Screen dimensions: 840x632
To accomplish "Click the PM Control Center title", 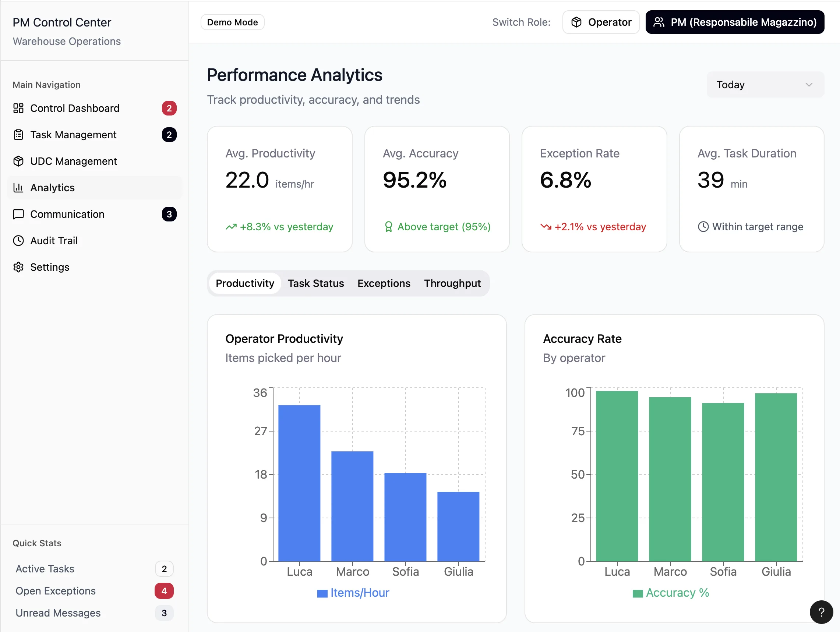I will [62, 22].
